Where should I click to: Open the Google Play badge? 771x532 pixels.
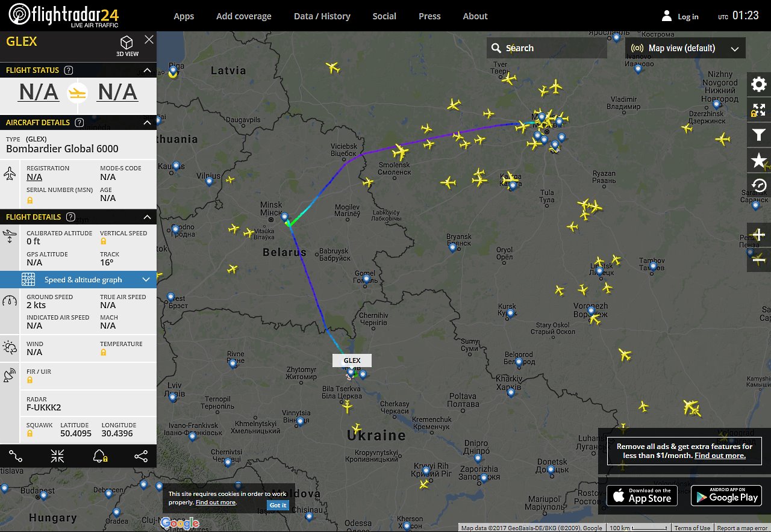[726, 495]
